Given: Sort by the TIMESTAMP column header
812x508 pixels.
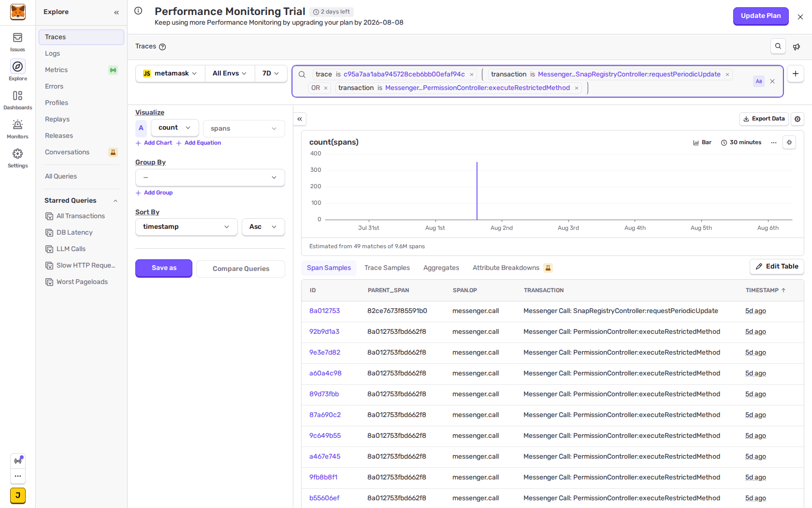Looking at the screenshot, I should pyautogui.click(x=766, y=290).
